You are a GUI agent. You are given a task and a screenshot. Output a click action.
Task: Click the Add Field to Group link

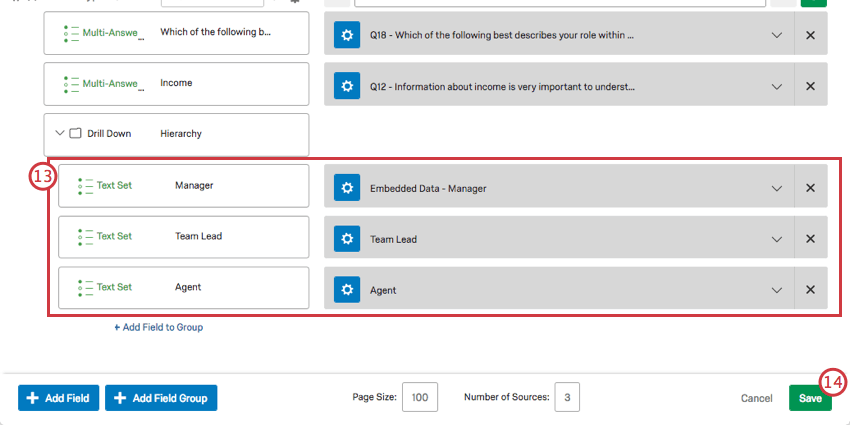tap(158, 327)
